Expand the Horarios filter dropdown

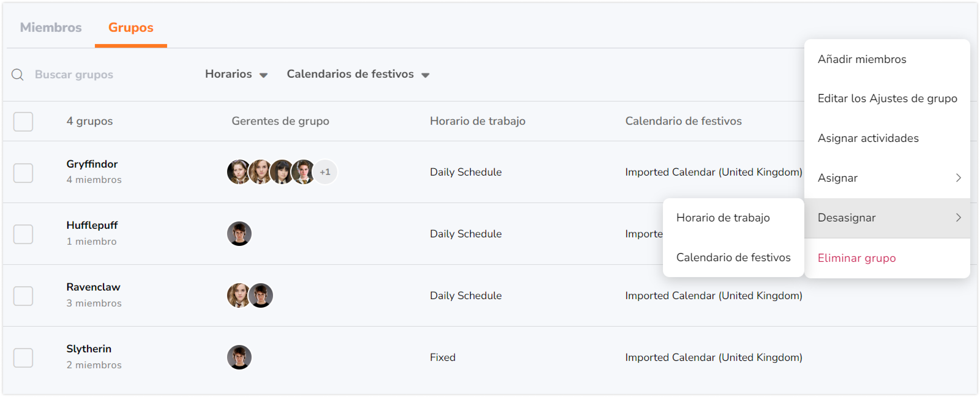pyautogui.click(x=236, y=74)
